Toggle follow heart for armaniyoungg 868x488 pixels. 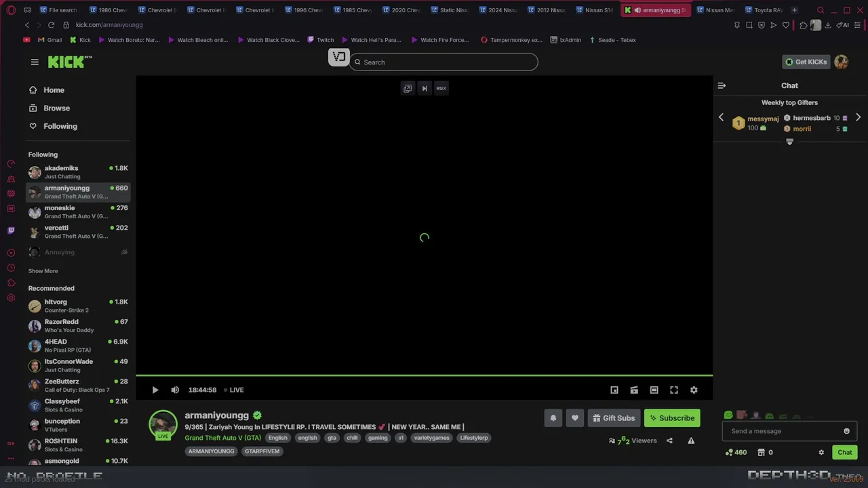574,418
